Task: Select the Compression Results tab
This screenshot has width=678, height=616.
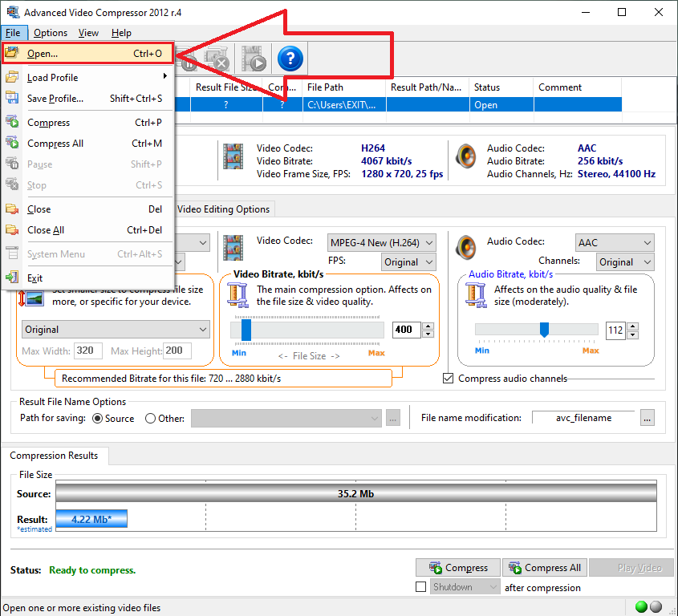Action: pos(54,456)
